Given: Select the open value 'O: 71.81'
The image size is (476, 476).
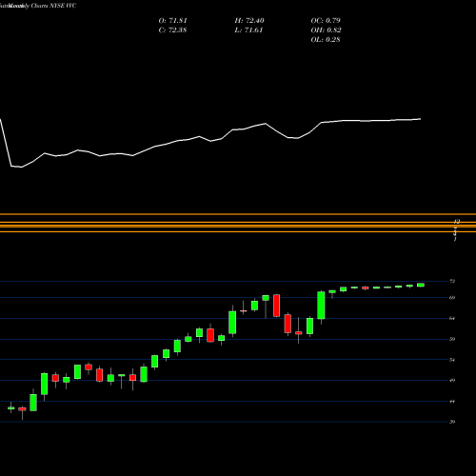Looking at the screenshot, I should click(173, 21).
